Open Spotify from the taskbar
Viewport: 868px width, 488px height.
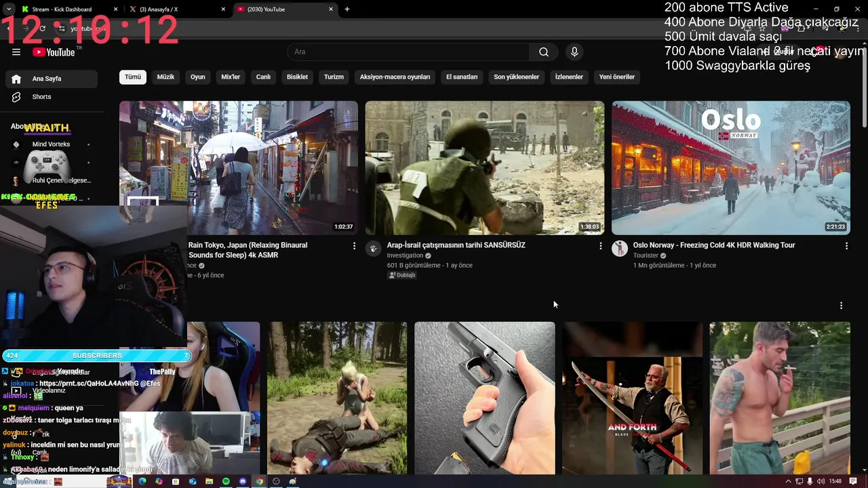pos(226,481)
